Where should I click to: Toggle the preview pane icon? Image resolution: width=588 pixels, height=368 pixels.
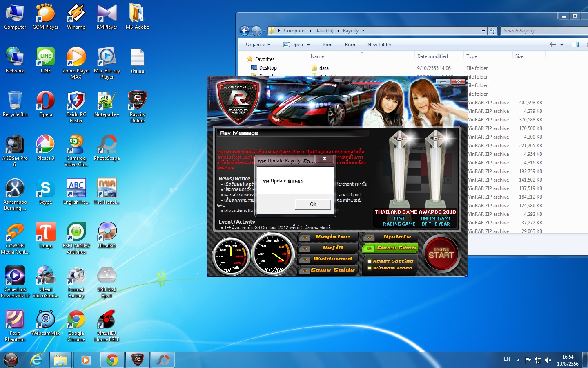(575, 45)
